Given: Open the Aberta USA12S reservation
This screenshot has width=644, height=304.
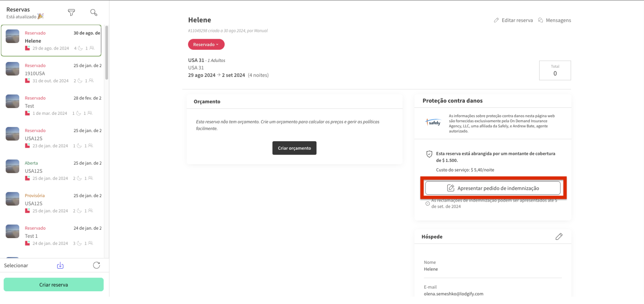Looking at the screenshot, I should click(52, 171).
